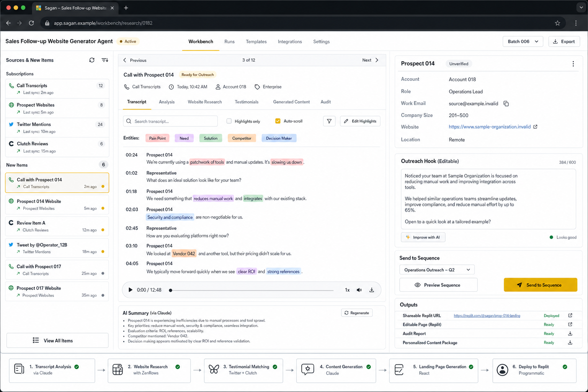588x392 pixels.
Task: Regenerate the AI Summary
Action: pos(357,313)
